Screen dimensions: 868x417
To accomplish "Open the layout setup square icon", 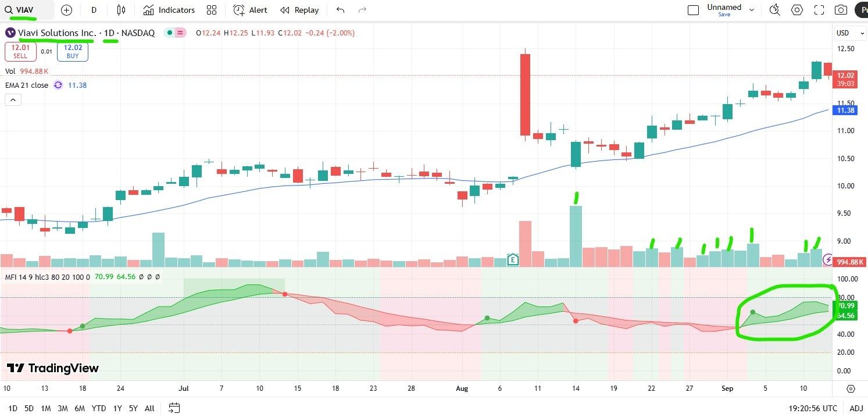I will (693, 10).
